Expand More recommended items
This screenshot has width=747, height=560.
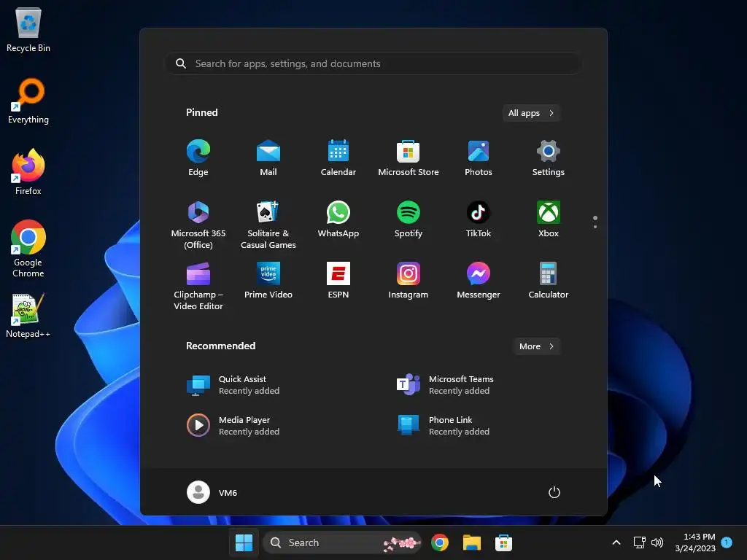(537, 346)
